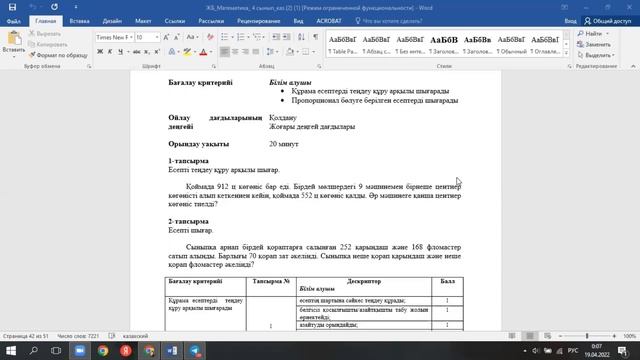Sort the selected text A to Z
Image resolution: width=640 pixels, height=360 pixels.
pos(301,37)
